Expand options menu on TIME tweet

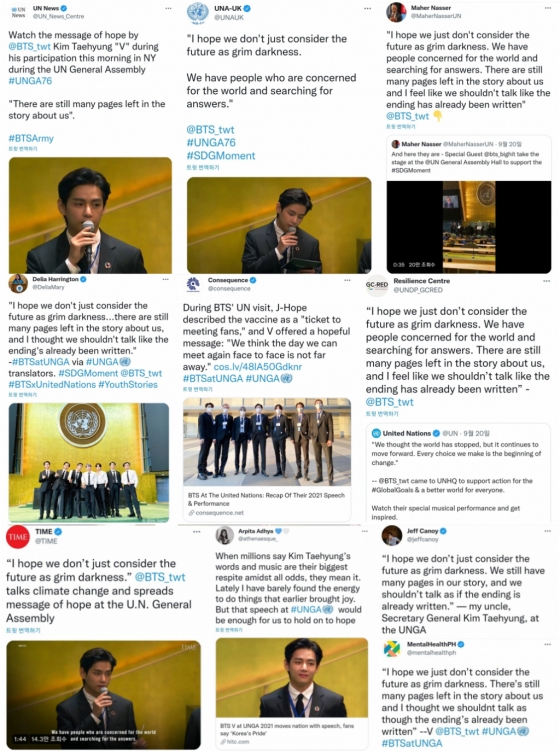click(197, 532)
